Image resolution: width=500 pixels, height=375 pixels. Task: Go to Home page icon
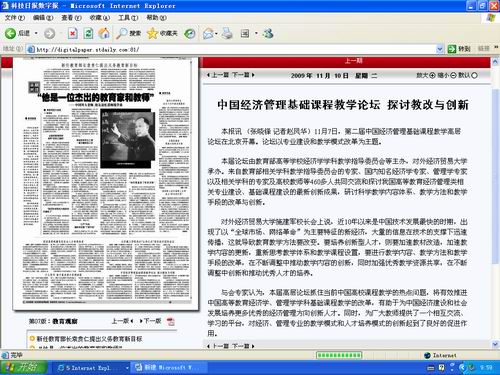click(x=104, y=33)
